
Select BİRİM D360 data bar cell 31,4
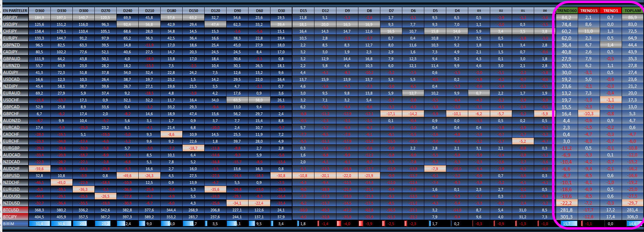[39, 224]
